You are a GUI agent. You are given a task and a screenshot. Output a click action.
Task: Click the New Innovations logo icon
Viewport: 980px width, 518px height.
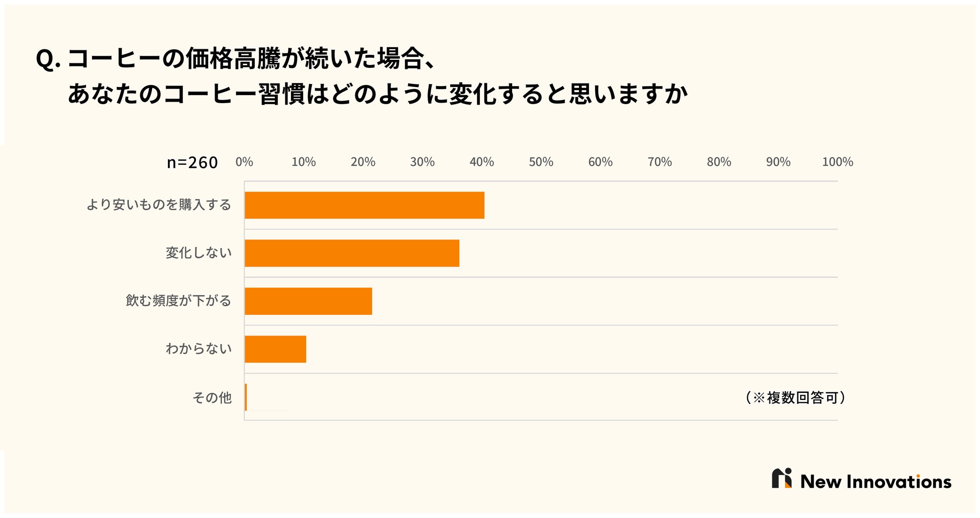coord(781,478)
